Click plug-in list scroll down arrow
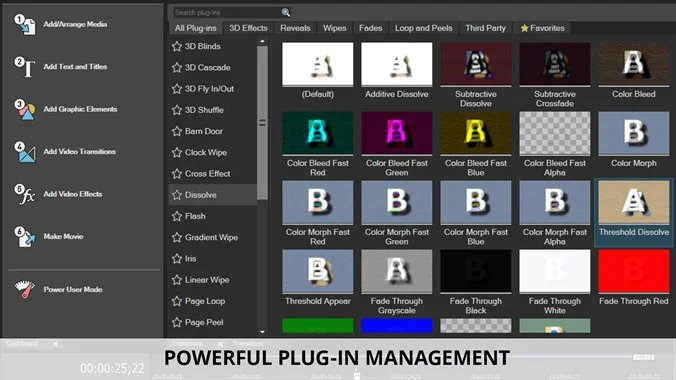Screen dimensions: 676x380 (262, 332)
